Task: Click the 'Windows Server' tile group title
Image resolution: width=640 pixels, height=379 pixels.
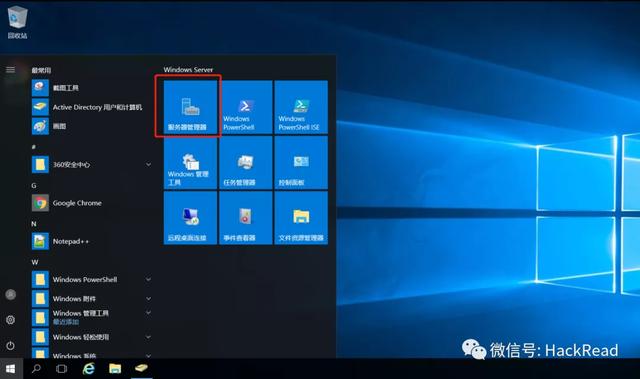Action: coord(188,70)
